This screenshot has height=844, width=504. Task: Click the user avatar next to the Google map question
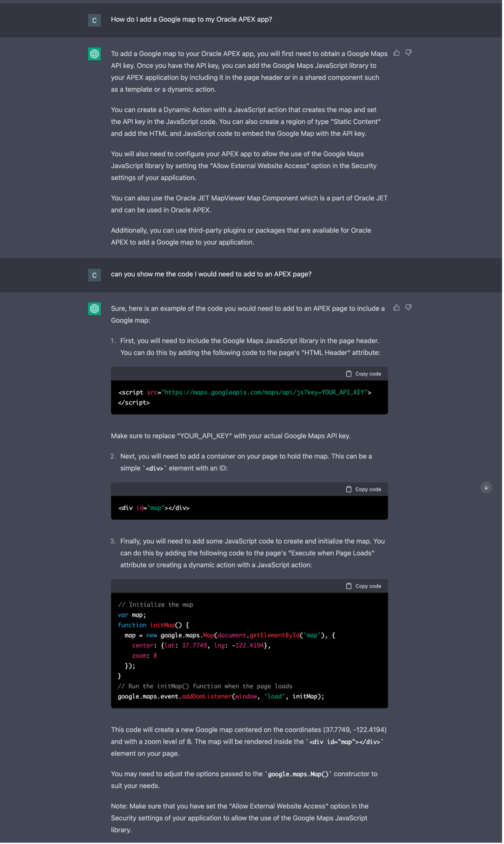94,20
